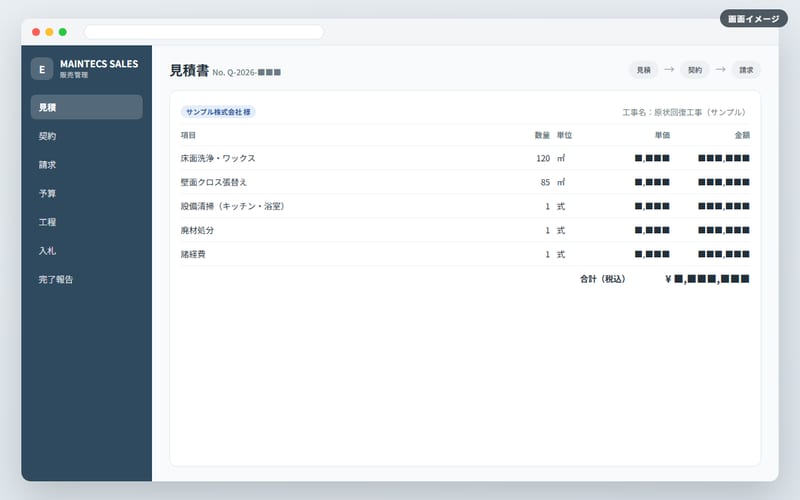Click the 金額 value in 廃材処分 row
The height and width of the screenshot is (500, 800).
(x=724, y=230)
